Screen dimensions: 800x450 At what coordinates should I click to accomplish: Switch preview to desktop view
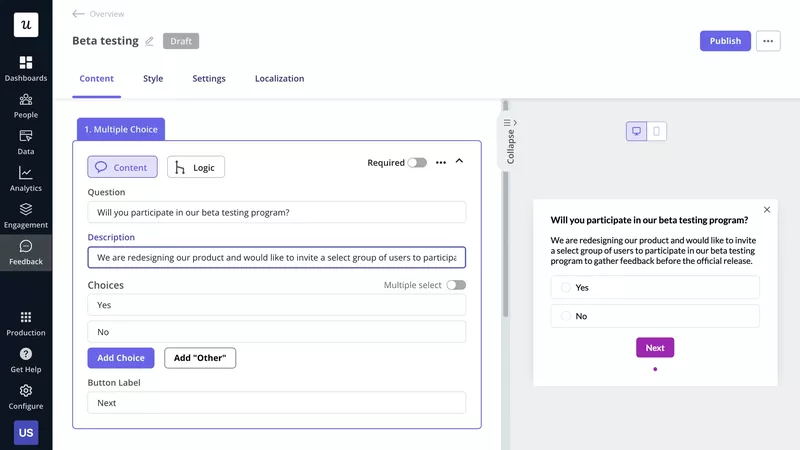pos(636,131)
